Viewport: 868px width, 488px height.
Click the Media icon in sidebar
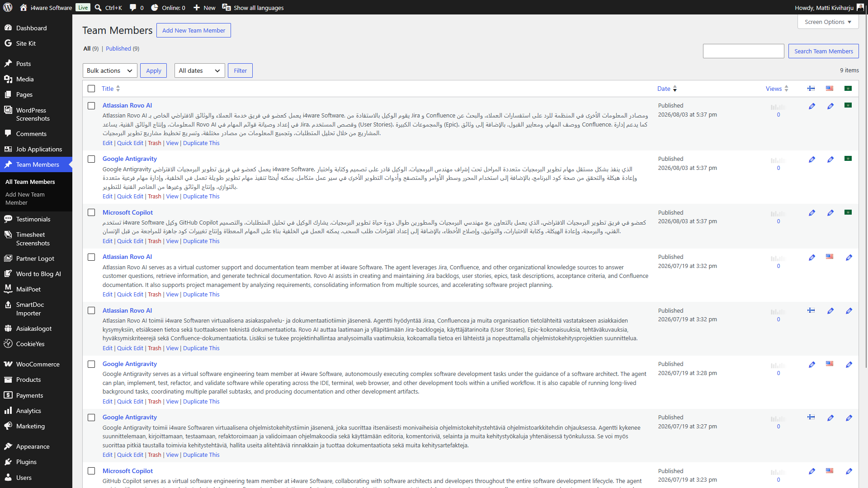pyautogui.click(x=8, y=79)
